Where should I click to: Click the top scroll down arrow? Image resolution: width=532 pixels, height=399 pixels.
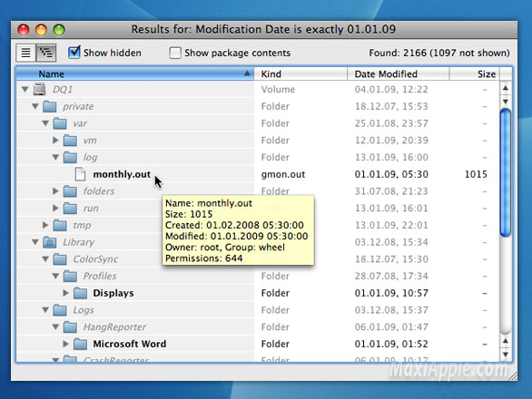coord(506,102)
